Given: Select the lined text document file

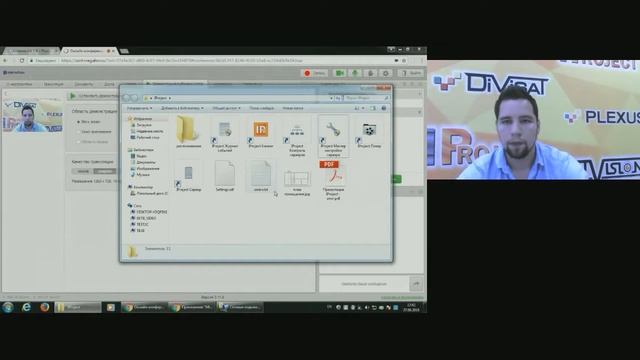Looking at the screenshot, I should click(261, 176).
